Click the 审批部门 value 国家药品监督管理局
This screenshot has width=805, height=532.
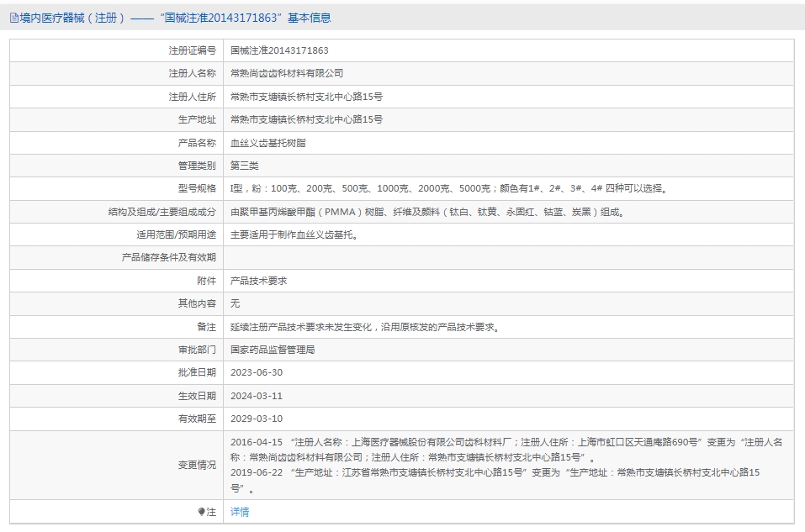coord(273,350)
